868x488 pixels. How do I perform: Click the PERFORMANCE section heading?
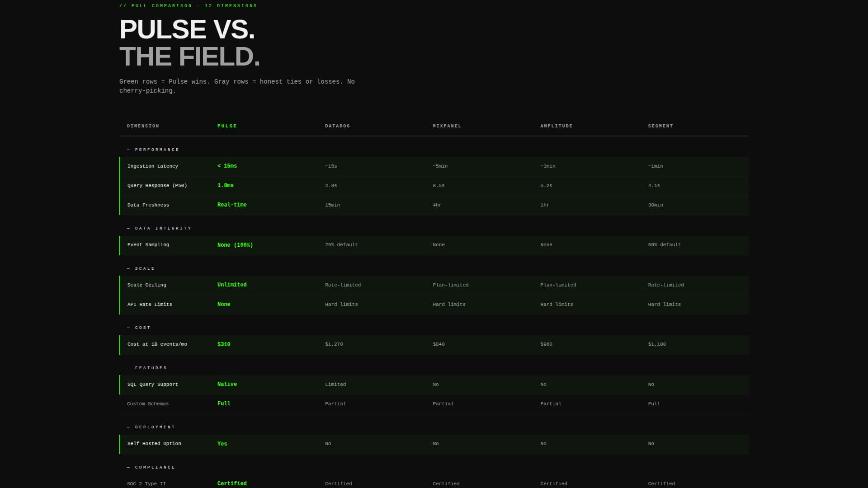point(153,150)
